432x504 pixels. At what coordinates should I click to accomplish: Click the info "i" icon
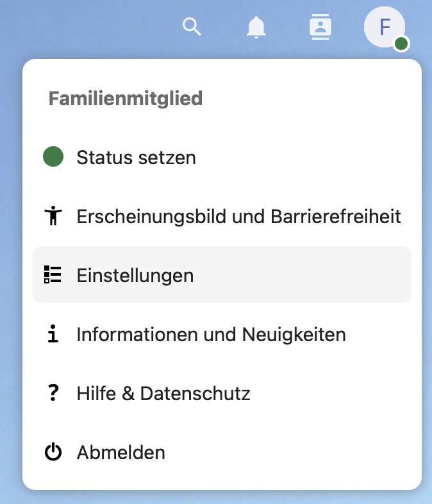53,334
